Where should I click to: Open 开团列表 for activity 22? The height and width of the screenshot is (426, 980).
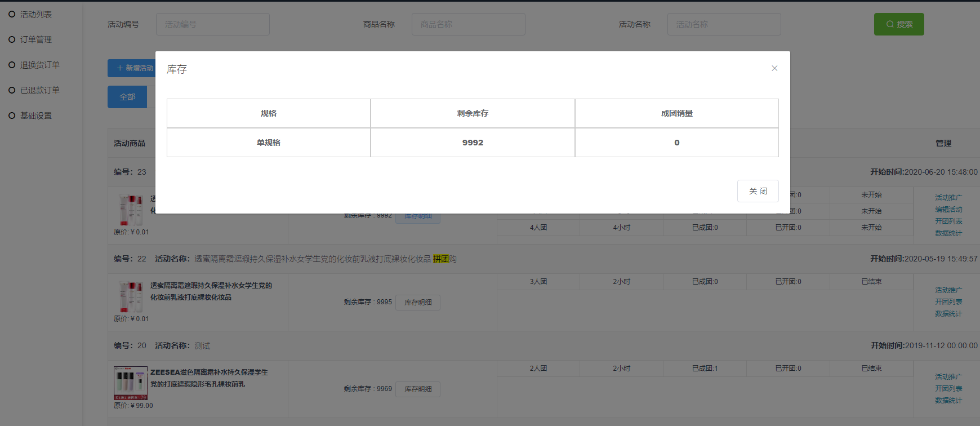pyautogui.click(x=948, y=302)
